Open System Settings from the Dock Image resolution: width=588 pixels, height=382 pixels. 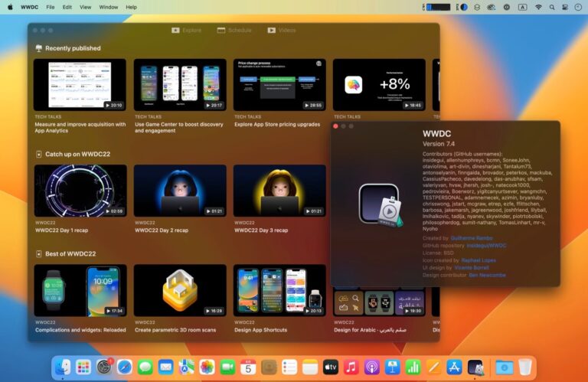coord(104,367)
